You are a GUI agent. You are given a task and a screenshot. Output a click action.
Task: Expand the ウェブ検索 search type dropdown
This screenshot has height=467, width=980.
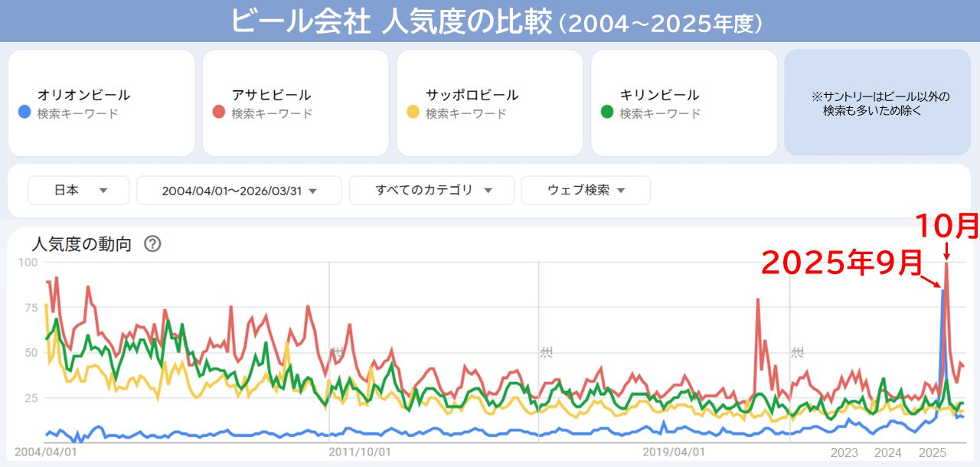pyautogui.click(x=586, y=191)
